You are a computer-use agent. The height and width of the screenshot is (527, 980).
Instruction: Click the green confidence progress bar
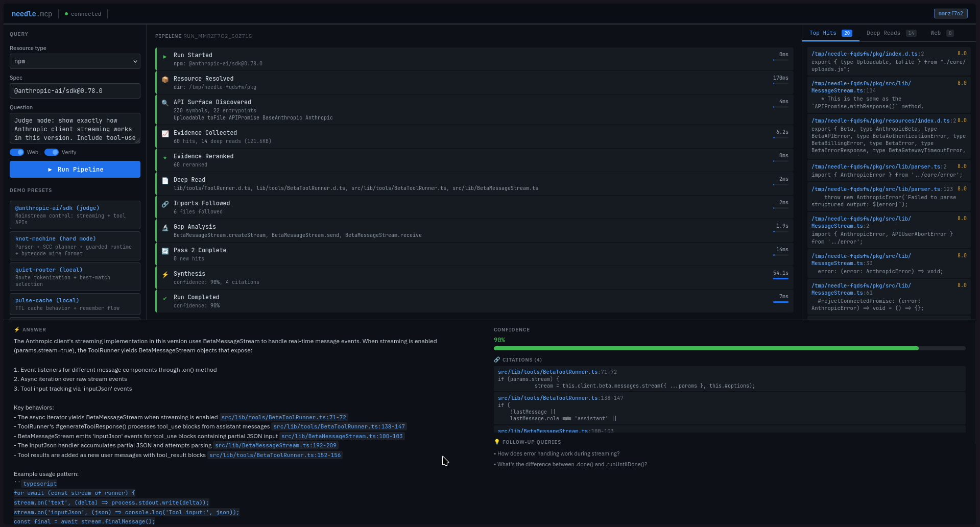(706, 348)
